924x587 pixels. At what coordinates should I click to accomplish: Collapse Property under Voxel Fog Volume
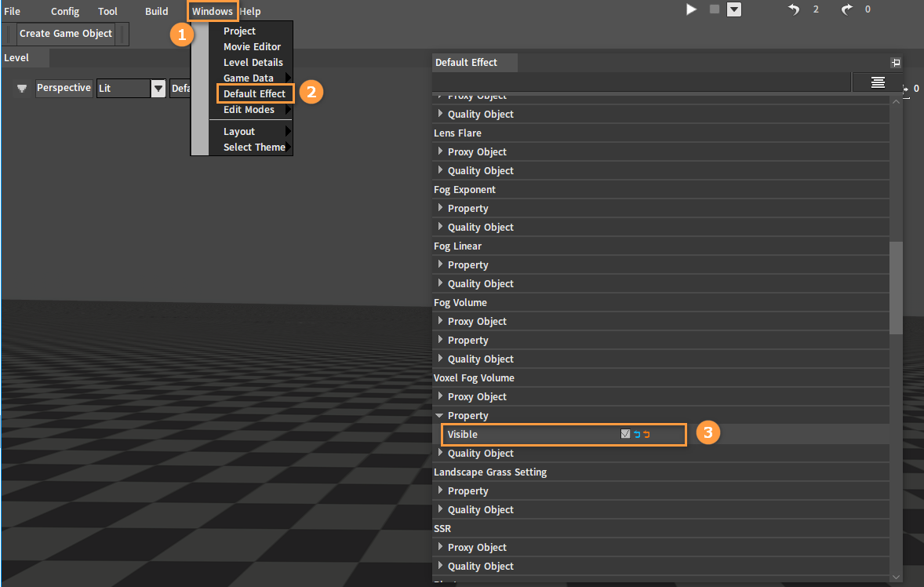coord(439,415)
